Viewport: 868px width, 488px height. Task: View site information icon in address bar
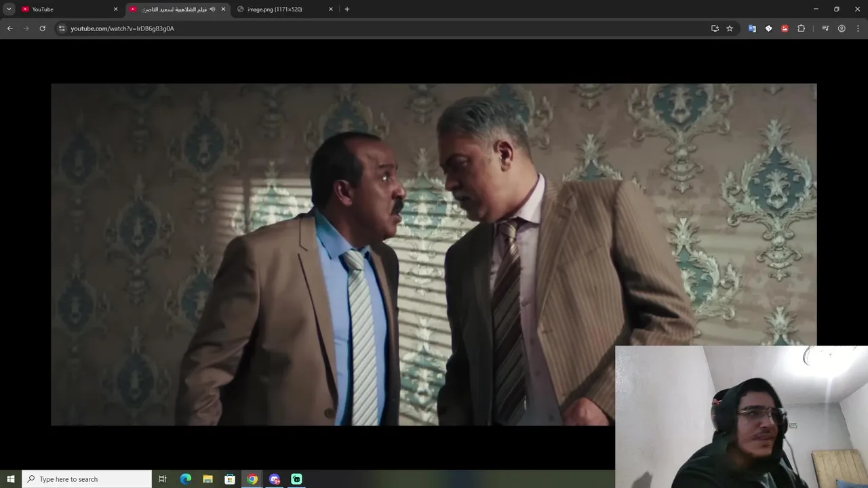point(62,28)
